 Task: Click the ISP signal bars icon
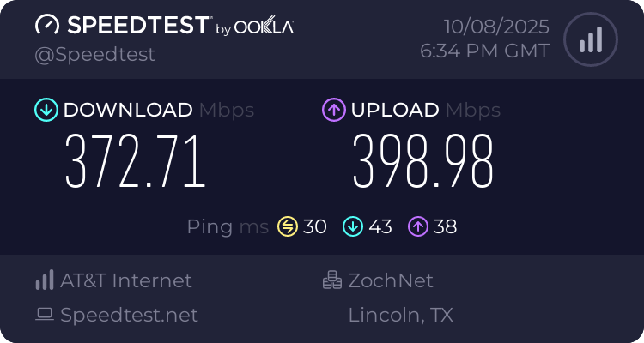[x=45, y=280]
